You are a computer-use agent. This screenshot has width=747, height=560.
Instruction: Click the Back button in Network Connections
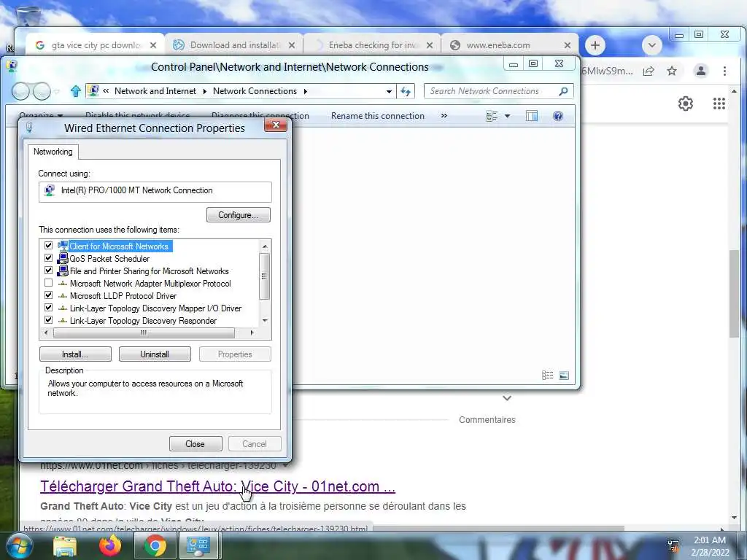coord(20,91)
